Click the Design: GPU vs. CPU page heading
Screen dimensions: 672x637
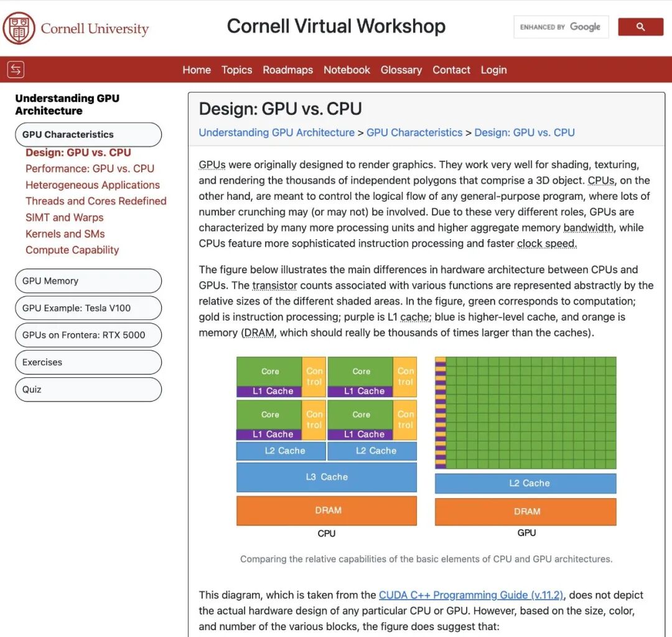[280, 109]
